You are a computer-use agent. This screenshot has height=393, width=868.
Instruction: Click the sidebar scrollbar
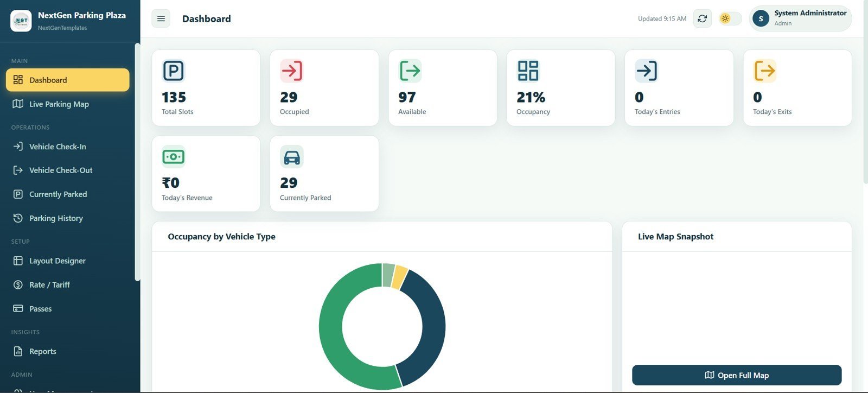pos(137,162)
